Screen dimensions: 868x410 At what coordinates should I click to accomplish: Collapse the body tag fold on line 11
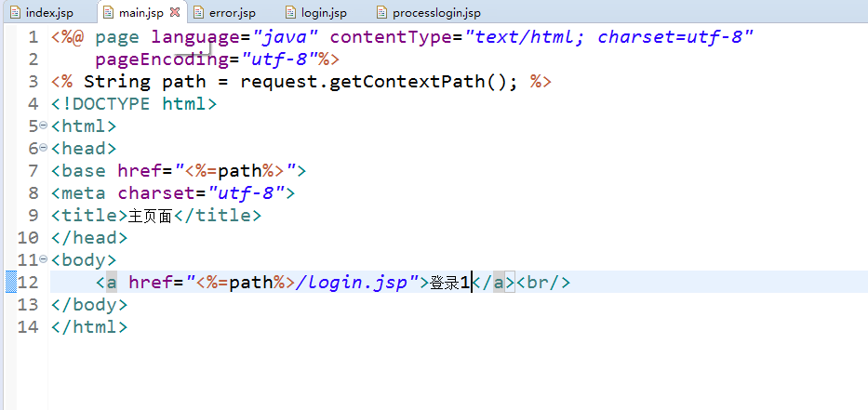tap(44, 259)
